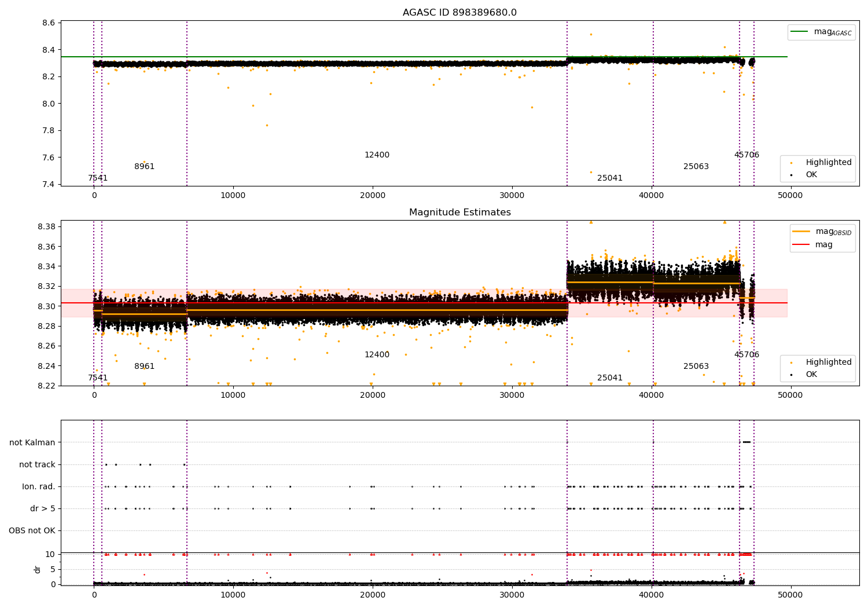Click the '8.34' y-axis tick label

(x=47, y=266)
